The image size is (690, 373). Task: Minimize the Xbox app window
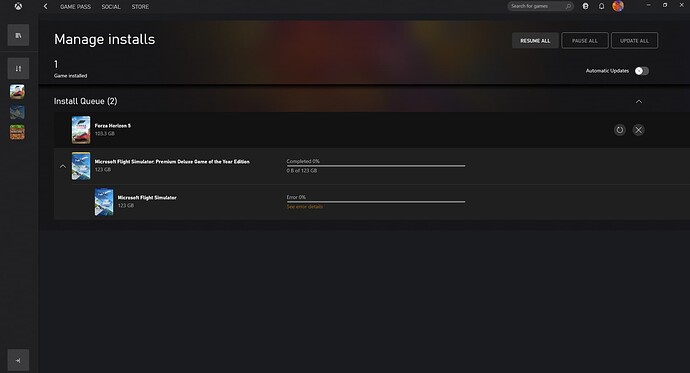coord(648,5)
